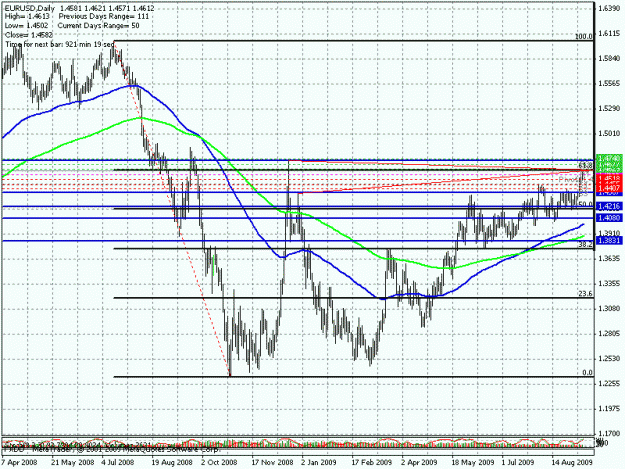Click the Fibonacci 0.0 level label
This screenshot has height=469, width=625.
pos(588,373)
